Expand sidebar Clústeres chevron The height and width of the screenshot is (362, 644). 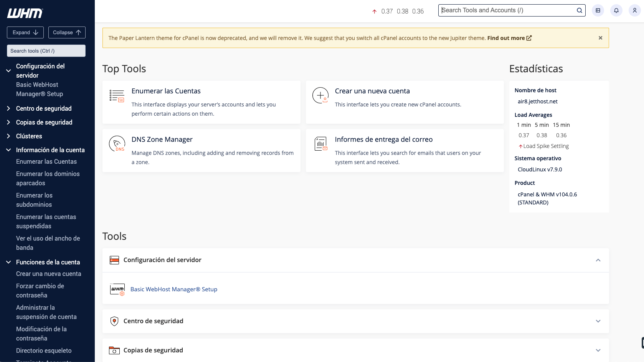pyautogui.click(x=8, y=136)
